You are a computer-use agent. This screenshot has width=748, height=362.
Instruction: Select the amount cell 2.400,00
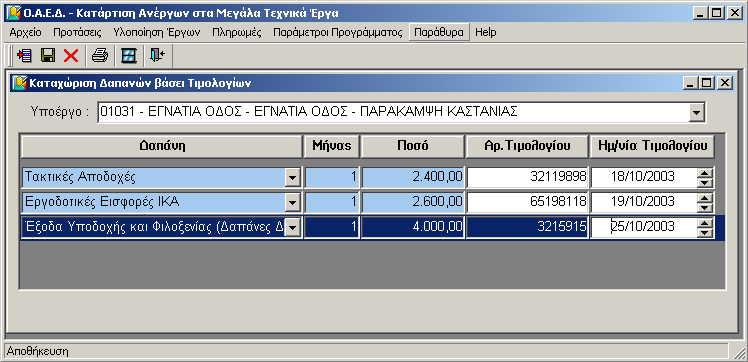tap(413, 177)
